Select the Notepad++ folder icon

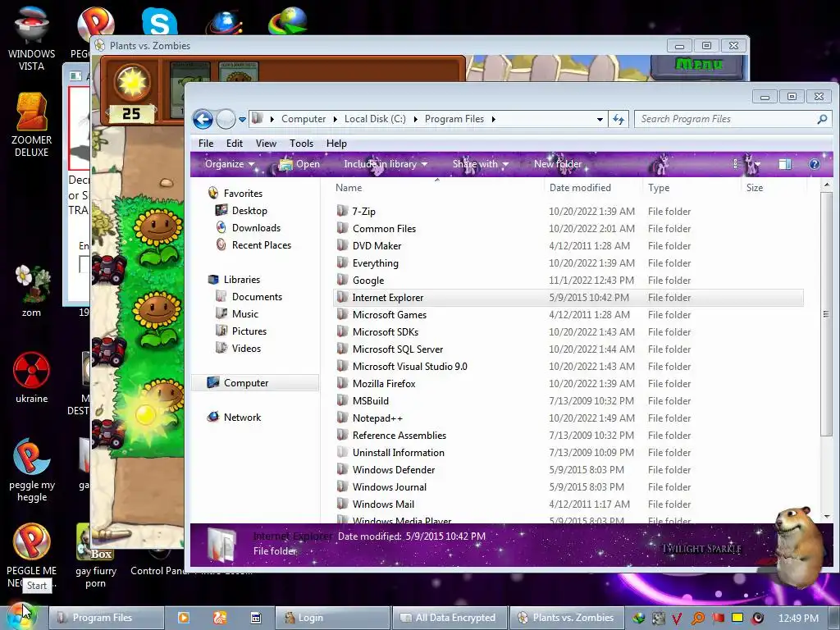[342, 418]
